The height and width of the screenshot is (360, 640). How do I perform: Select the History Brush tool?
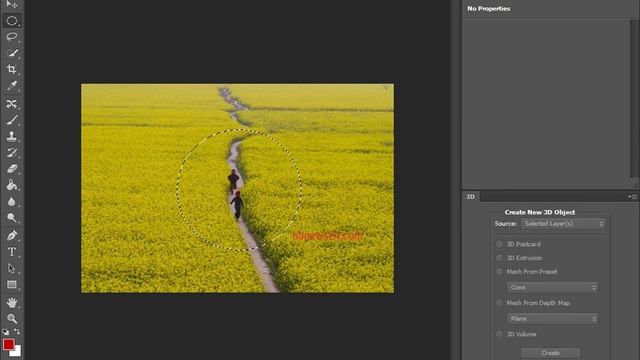coord(12,153)
